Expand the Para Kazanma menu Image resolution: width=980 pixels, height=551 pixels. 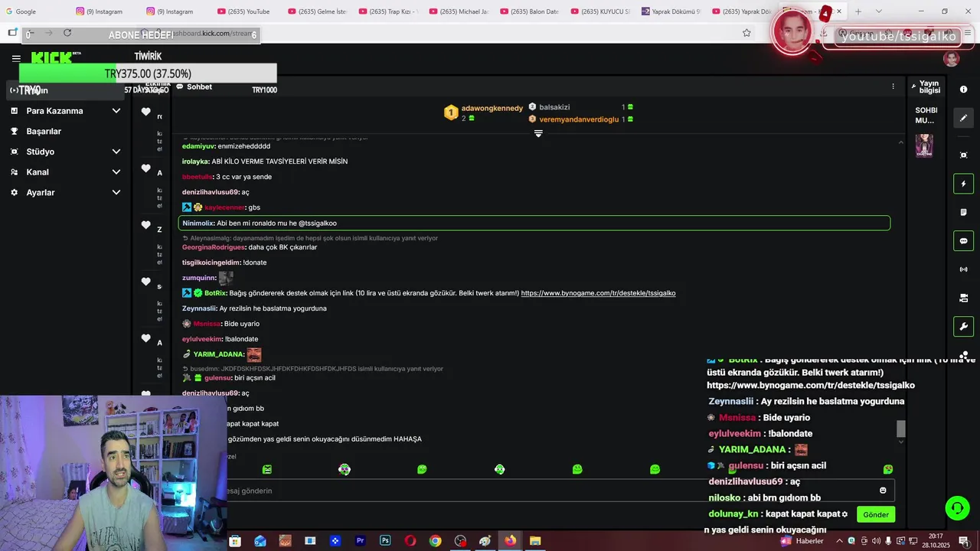coord(66,111)
